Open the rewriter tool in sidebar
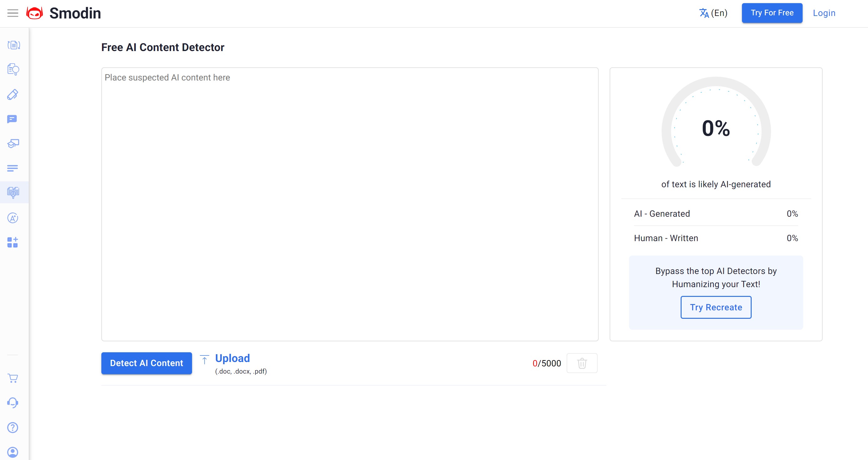868x460 pixels. pos(13,45)
